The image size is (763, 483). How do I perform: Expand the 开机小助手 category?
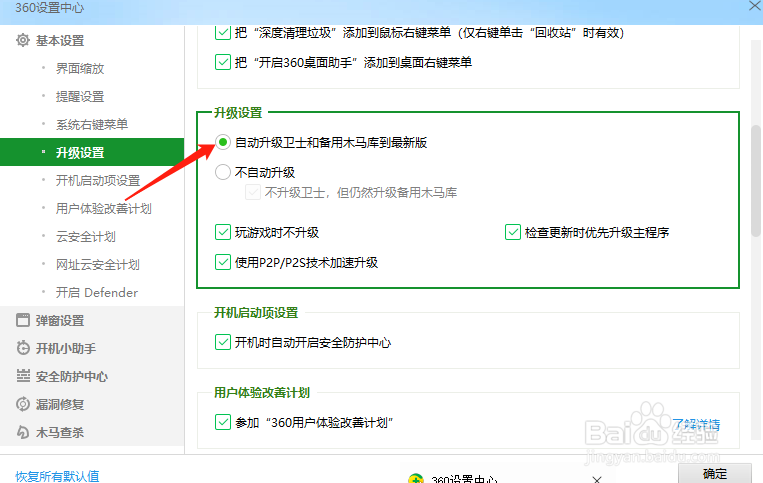point(66,348)
